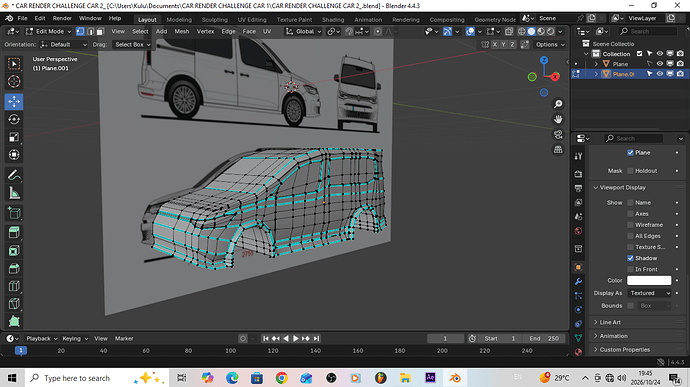690x387 pixels.
Task: Enable the Holdout mask checkbox
Action: (630, 171)
